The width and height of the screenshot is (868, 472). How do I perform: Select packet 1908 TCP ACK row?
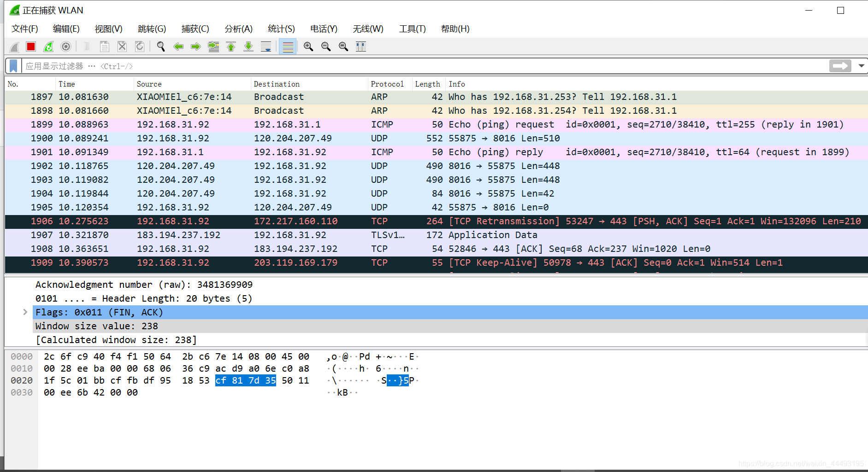point(436,249)
